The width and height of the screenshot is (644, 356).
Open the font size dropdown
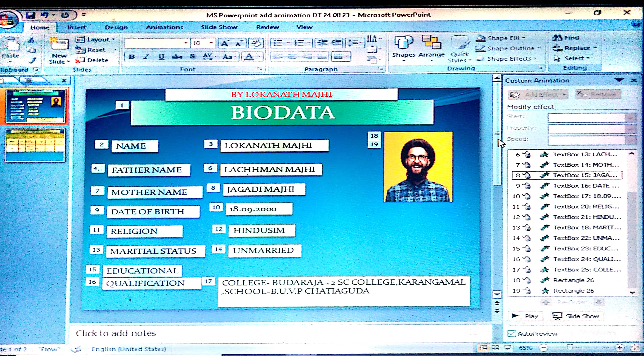click(211, 43)
